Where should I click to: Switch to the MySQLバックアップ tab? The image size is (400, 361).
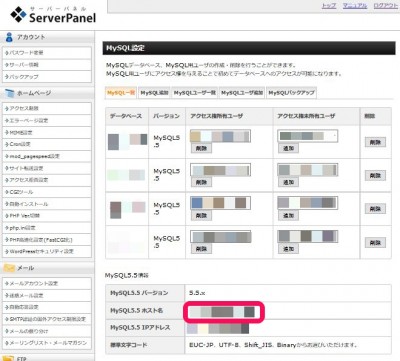pyautogui.click(x=292, y=93)
